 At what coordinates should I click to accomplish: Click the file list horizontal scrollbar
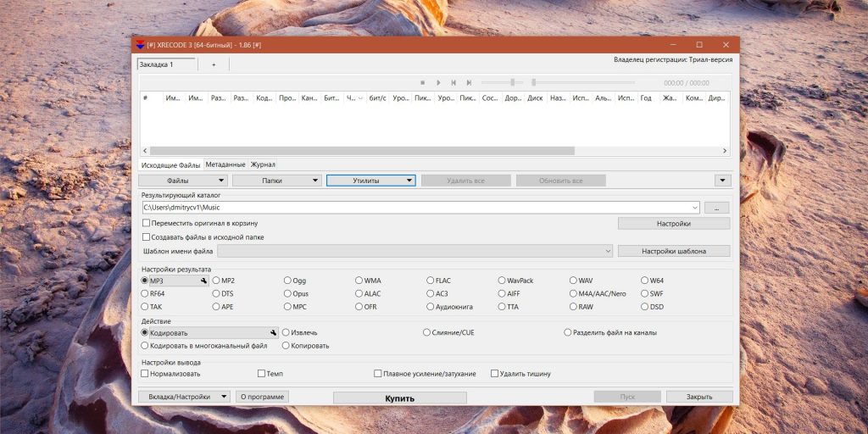point(362,151)
